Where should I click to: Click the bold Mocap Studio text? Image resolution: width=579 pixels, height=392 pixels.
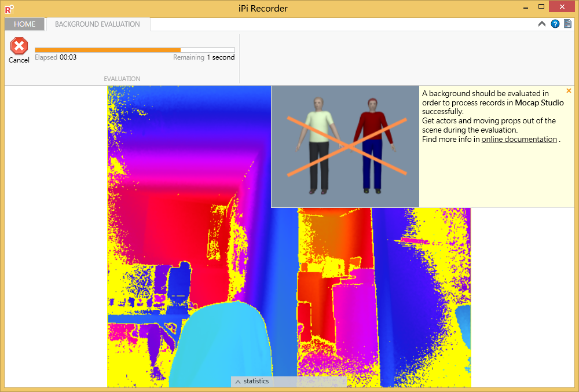click(x=539, y=102)
